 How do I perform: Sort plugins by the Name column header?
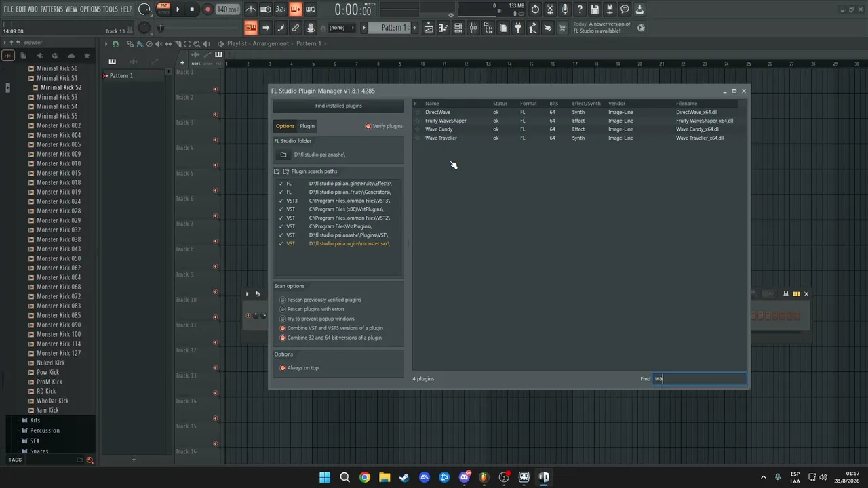click(x=432, y=104)
